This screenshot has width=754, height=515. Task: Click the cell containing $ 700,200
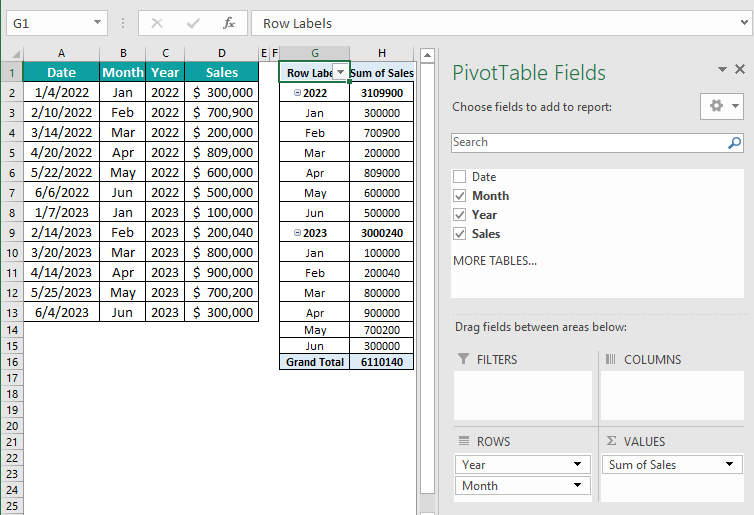[x=222, y=292]
